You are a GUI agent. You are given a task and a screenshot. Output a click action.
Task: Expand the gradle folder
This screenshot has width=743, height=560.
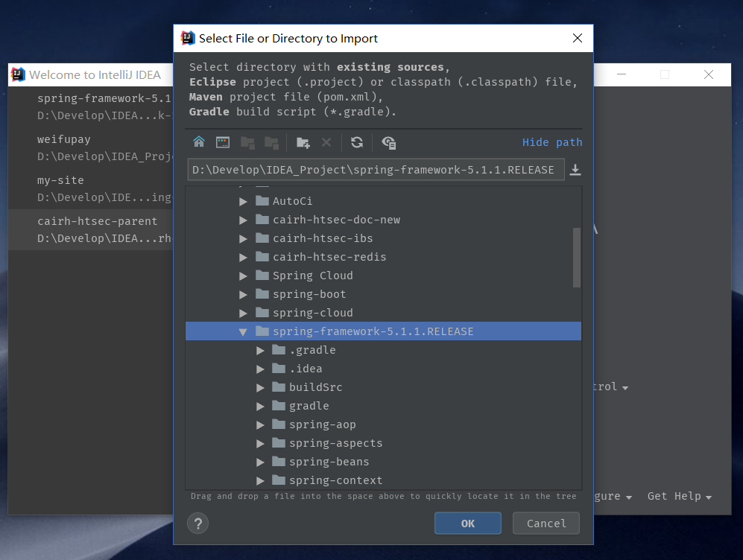260,406
